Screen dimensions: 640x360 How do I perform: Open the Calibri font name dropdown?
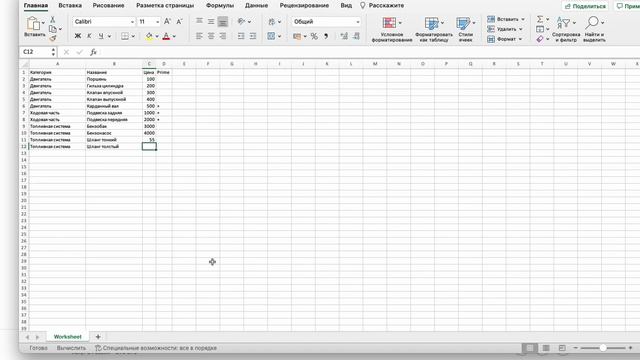132,22
